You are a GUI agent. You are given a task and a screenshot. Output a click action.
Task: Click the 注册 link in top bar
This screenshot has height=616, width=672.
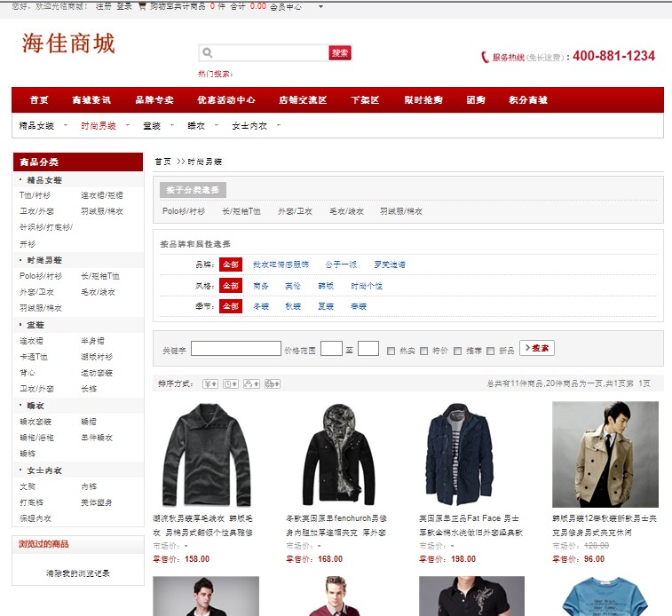pos(103,6)
